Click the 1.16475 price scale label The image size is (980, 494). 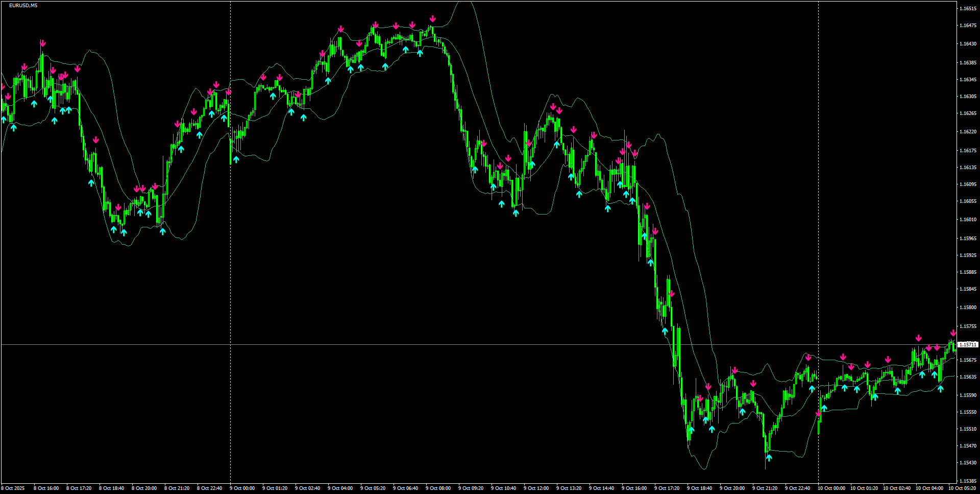[968, 26]
